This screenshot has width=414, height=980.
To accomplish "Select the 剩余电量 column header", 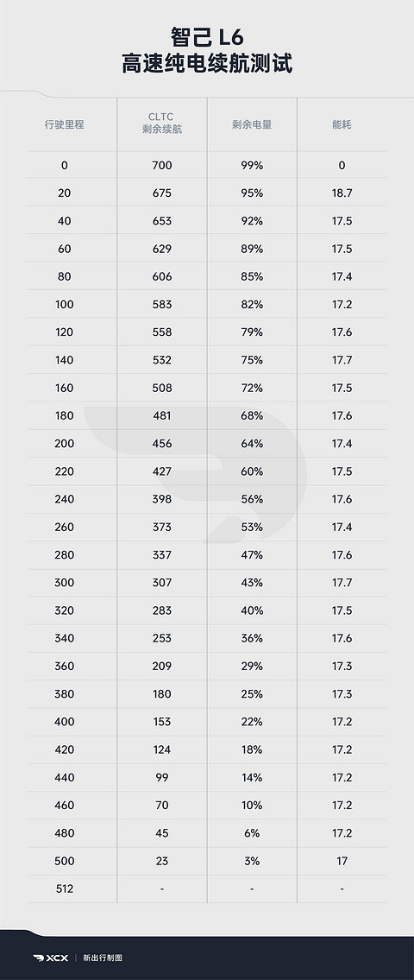I will click(252, 124).
